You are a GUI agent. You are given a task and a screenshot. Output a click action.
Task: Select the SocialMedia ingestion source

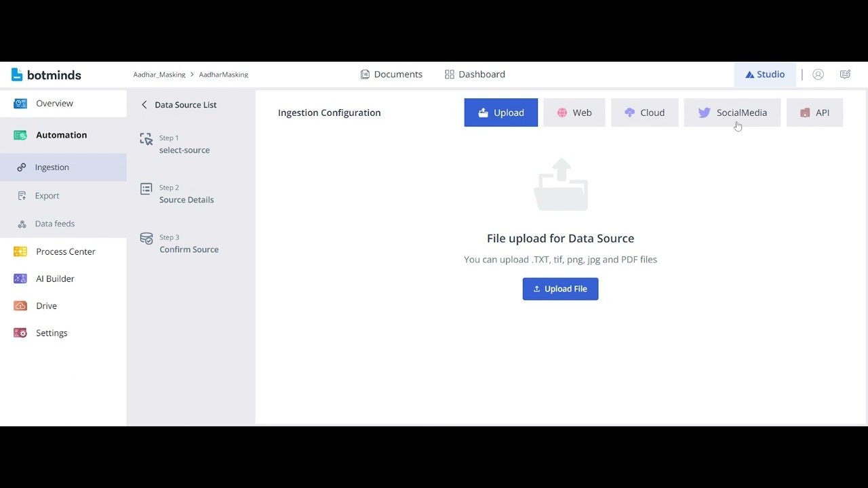(732, 113)
